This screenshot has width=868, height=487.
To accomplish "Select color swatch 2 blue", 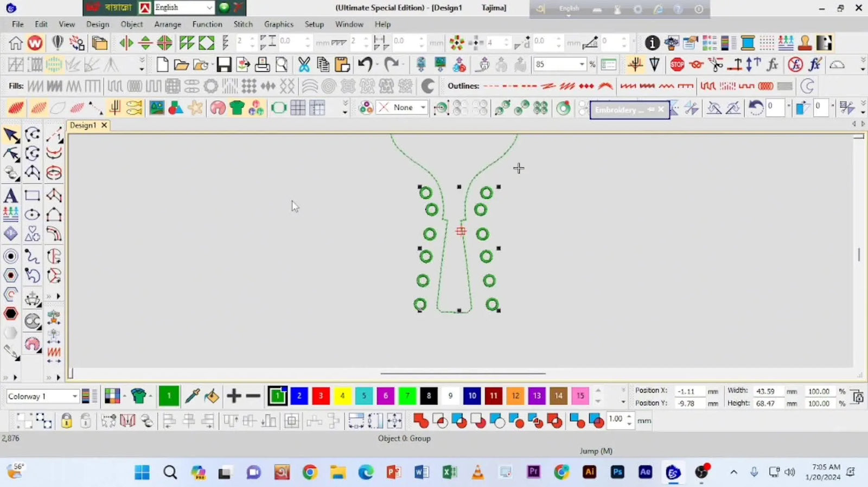I will 299,396.
